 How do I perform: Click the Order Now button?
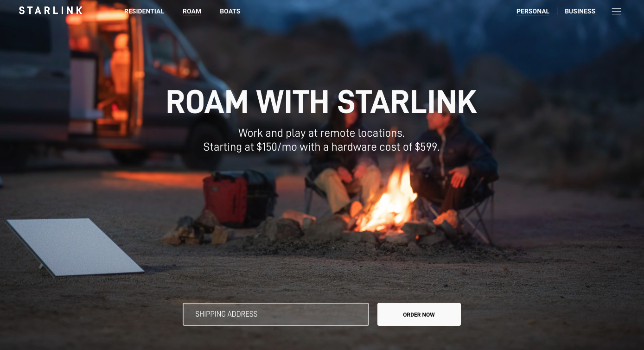(x=419, y=314)
